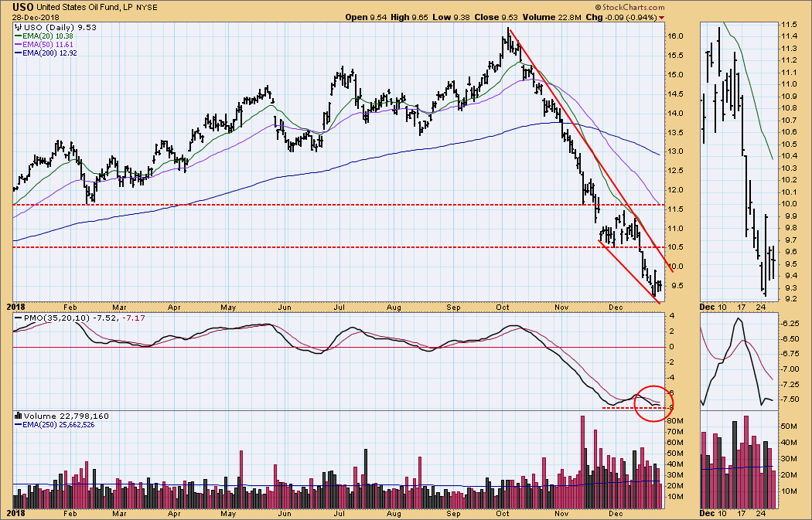Click the 50M label on zoomed volume axis
Viewport: 812px width, 520px height.
[790, 426]
